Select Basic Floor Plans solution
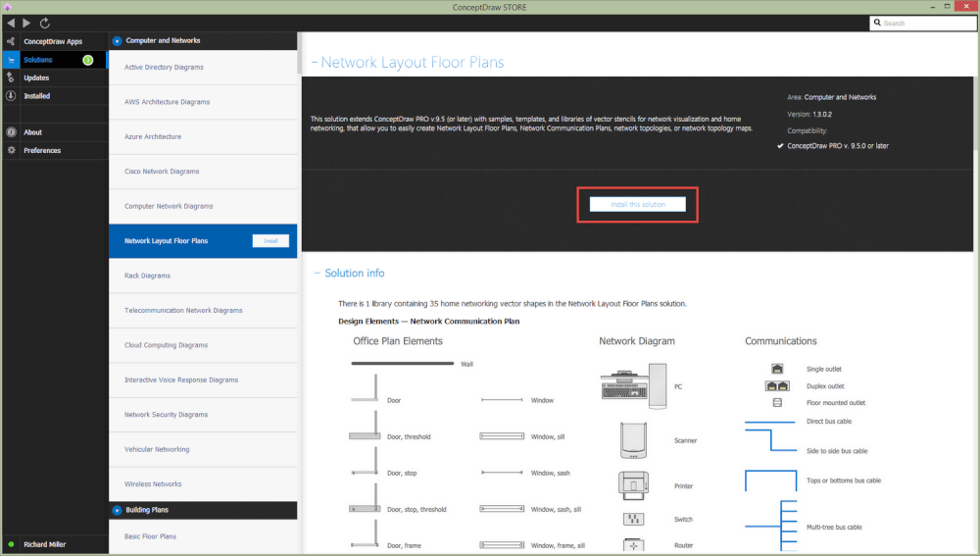This screenshot has height=556, width=980. coord(203,536)
